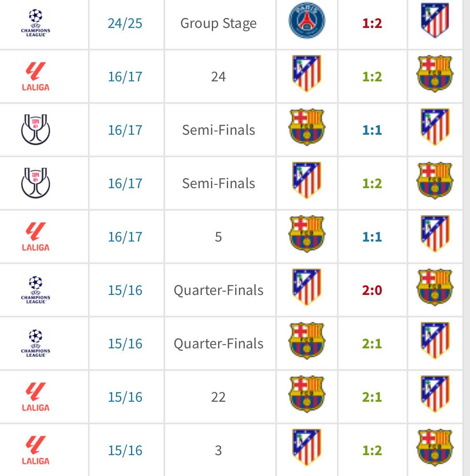470x476 pixels.
Task: Click the LaLiga logo for matchday 24
Action: coord(35,76)
